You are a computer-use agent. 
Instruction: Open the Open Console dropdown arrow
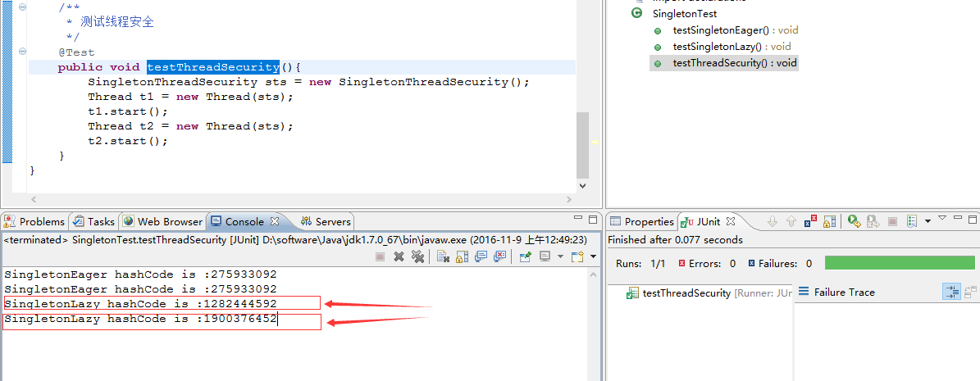593,256
